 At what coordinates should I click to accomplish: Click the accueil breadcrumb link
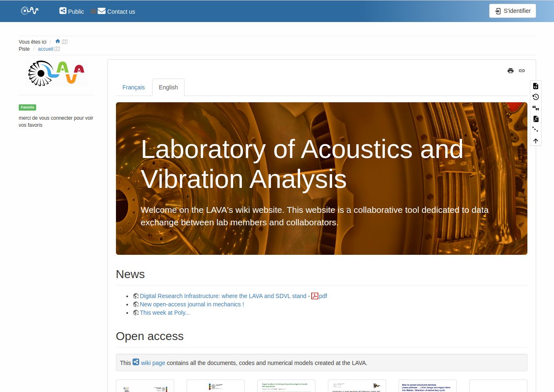[46, 49]
